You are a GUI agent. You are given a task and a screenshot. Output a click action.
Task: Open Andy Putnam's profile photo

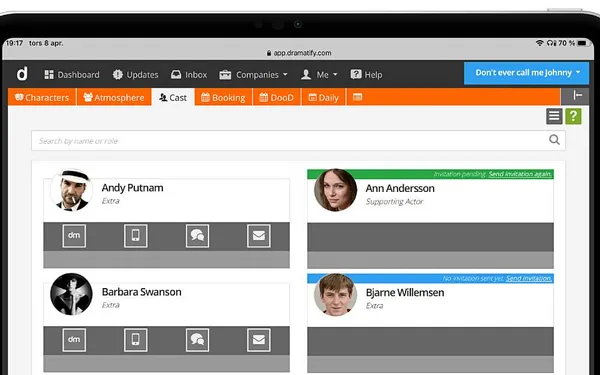coord(71,190)
